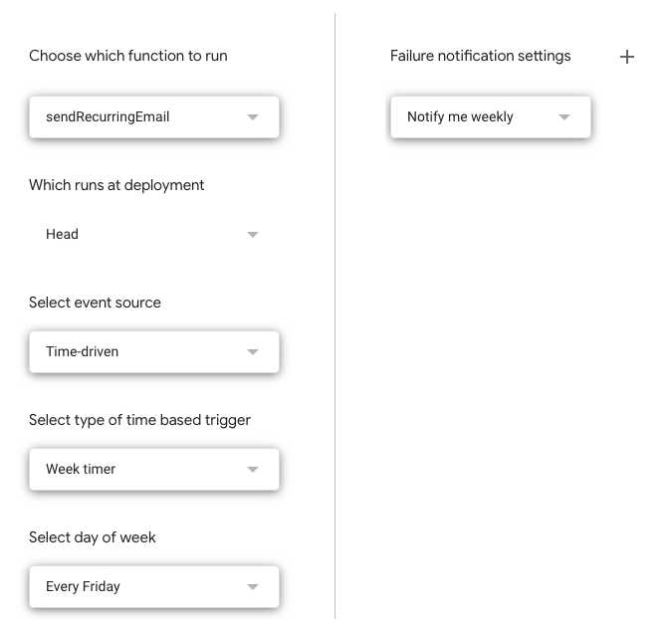Expand the Time-driven event source dropdown

coord(139,351)
